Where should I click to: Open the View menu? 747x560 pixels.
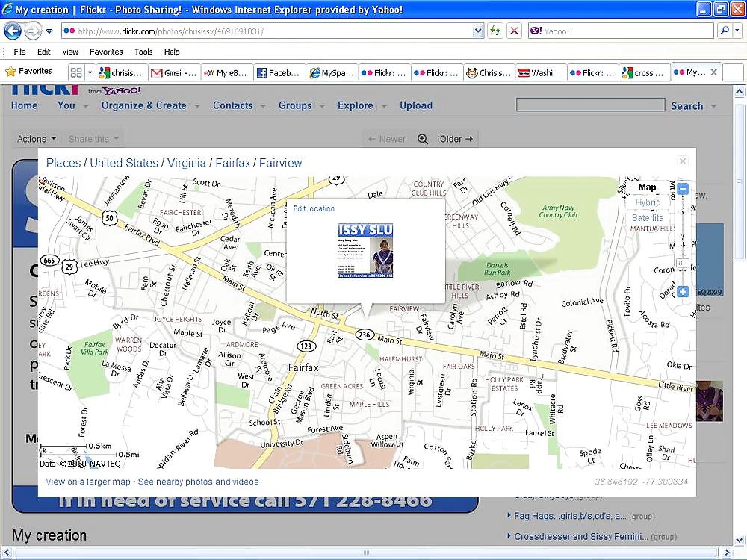70,52
